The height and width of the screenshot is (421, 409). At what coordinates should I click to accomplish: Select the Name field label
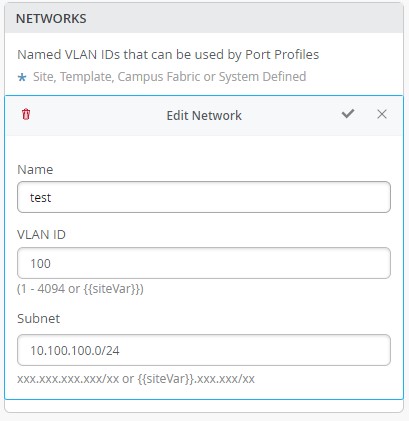click(x=35, y=170)
